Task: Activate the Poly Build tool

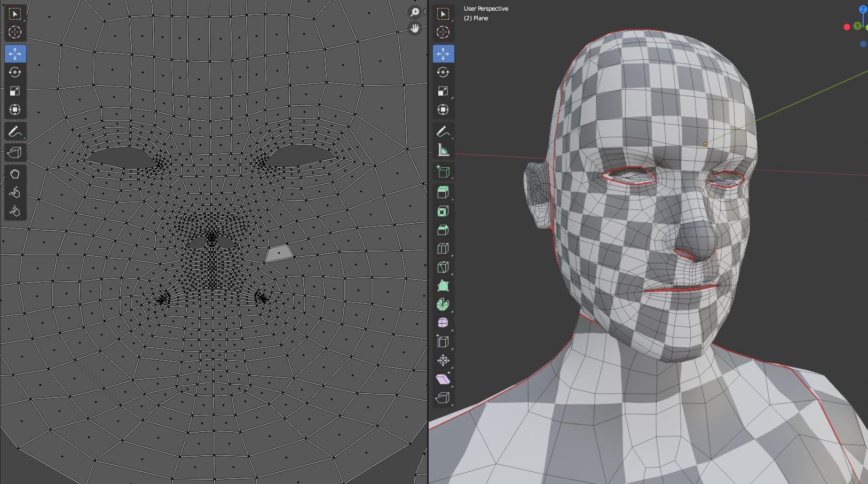Action: click(x=443, y=286)
